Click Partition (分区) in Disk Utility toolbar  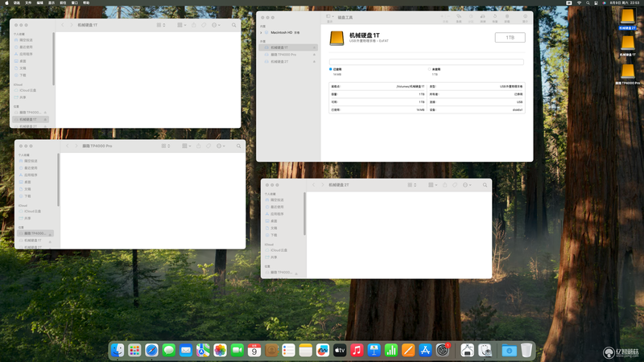click(x=471, y=18)
